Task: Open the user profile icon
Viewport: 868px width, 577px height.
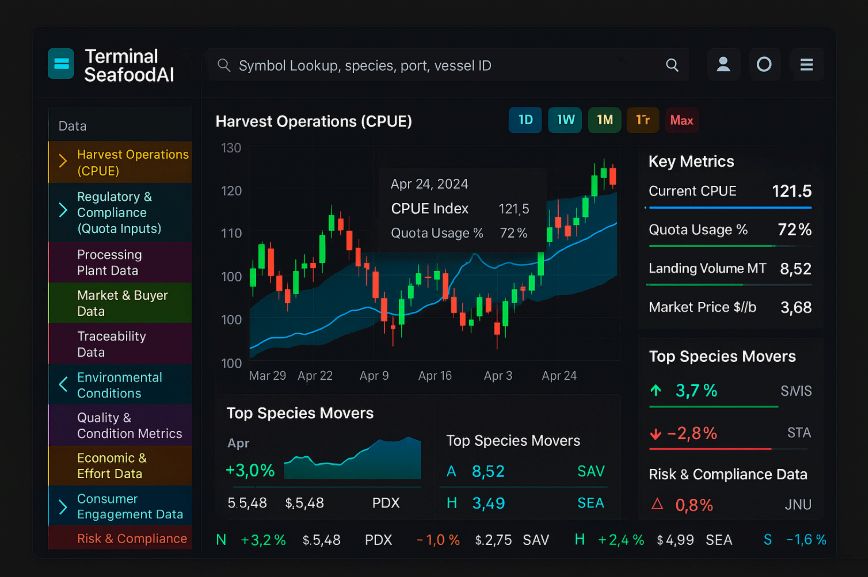Action: tap(723, 64)
